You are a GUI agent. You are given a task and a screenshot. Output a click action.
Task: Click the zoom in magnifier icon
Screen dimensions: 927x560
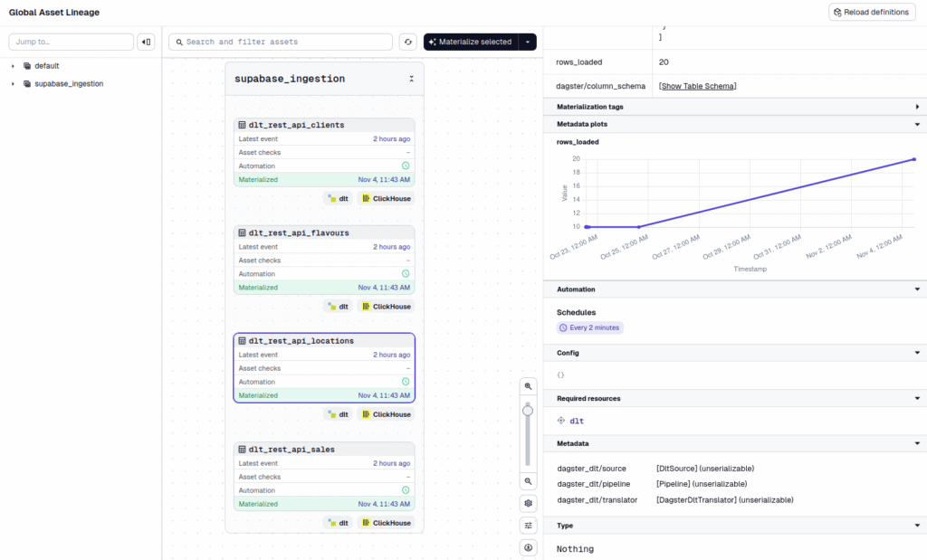(x=528, y=386)
